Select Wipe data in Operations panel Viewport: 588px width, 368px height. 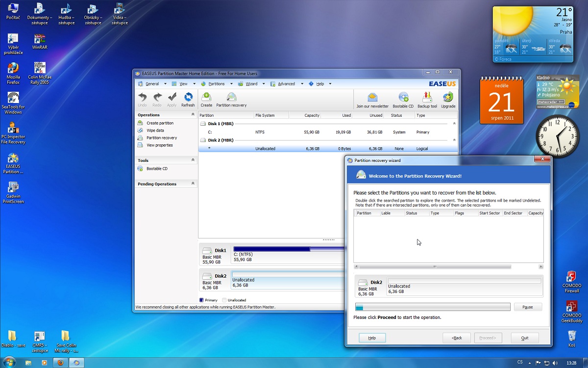click(x=155, y=131)
